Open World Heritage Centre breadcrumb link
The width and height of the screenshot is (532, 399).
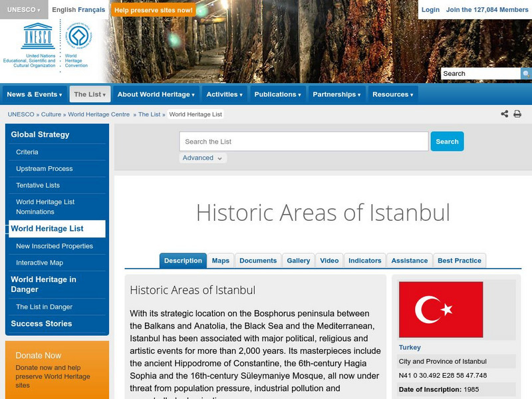tap(98, 114)
